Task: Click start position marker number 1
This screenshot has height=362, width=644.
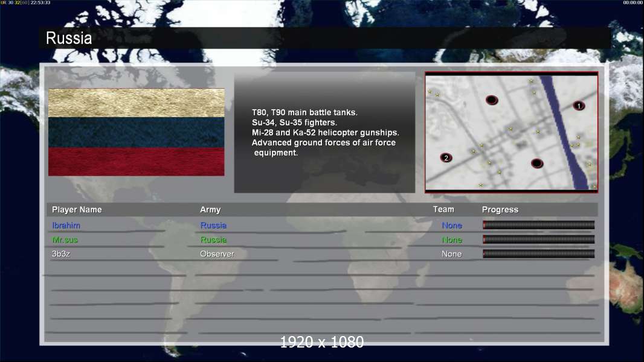Action: click(x=579, y=106)
